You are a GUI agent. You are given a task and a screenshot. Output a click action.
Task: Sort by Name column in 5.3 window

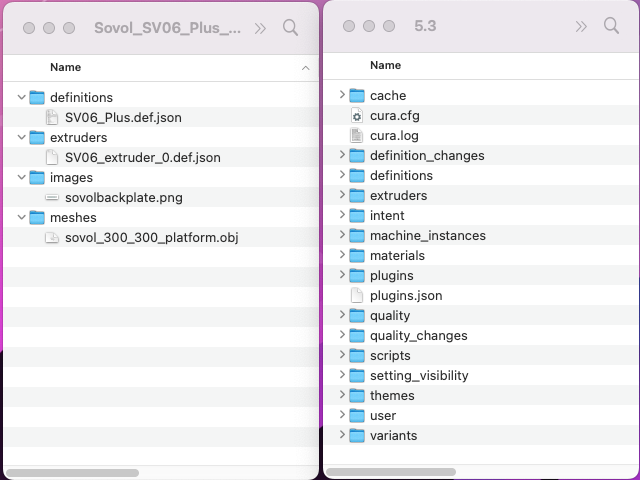click(x=385, y=65)
